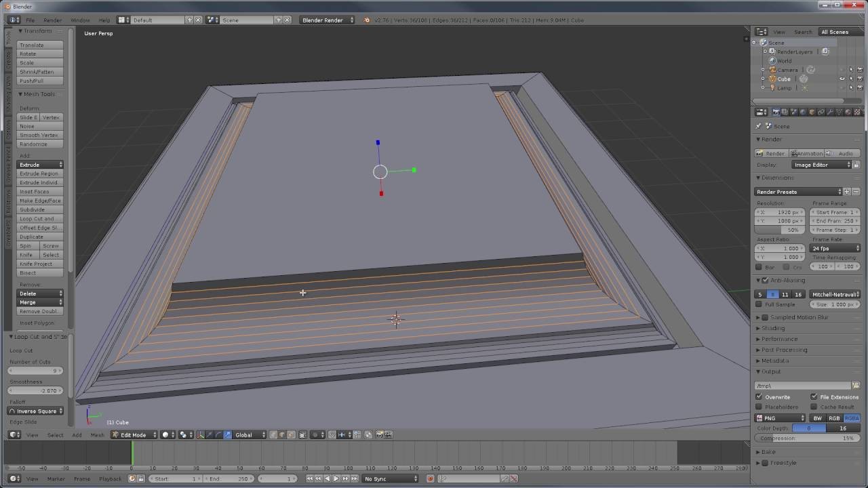Click the Subdivide button
This screenshot has height=488, width=868.
tap(40, 209)
